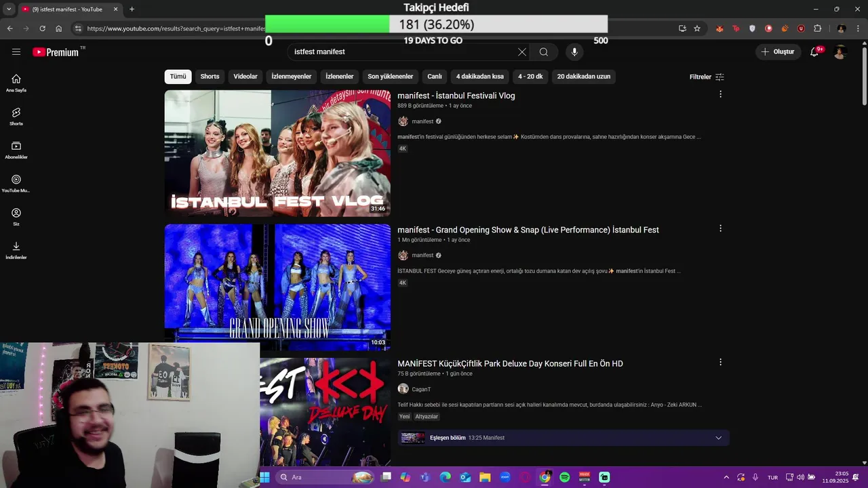The height and width of the screenshot is (488, 868).
Task: Open the tab search dropdown arrow
Action: pyautogui.click(x=9, y=9)
